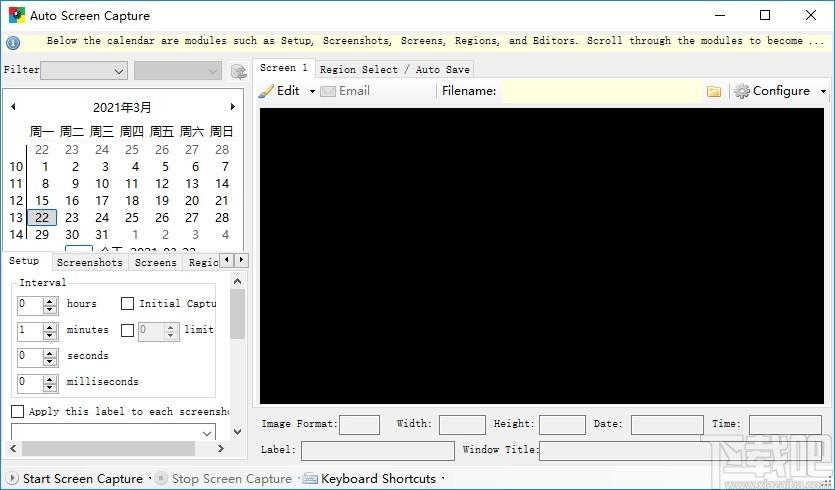Viewport: 835px width, 490px height.
Task: Toggle the capture limit checkbox
Action: (x=127, y=330)
